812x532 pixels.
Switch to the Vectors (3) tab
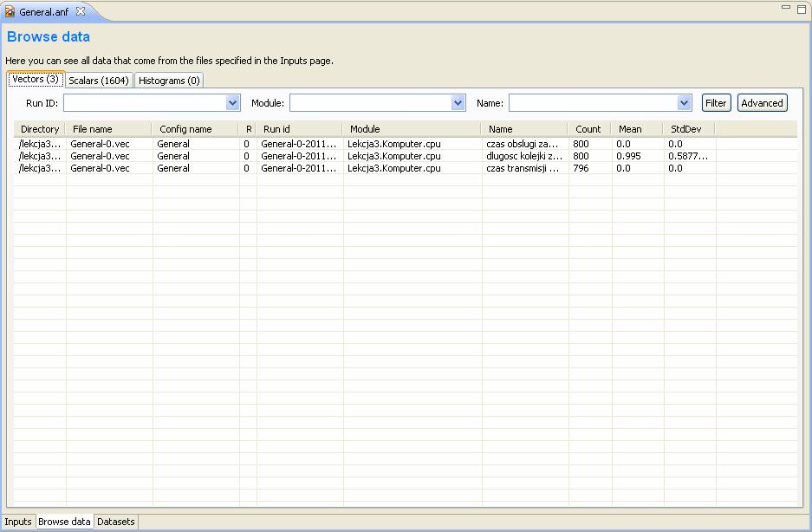coord(36,79)
